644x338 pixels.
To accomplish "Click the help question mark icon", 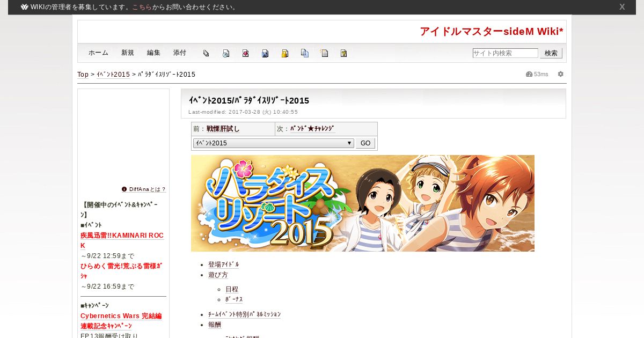I will 343,53.
